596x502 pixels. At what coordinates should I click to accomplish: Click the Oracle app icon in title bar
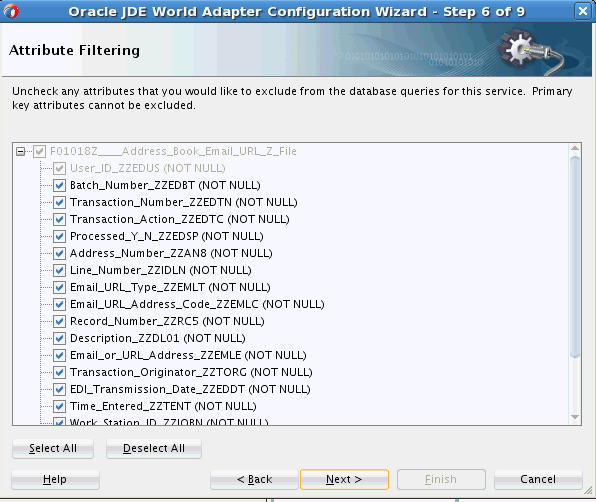pyautogui.click(x=11, y=11)
